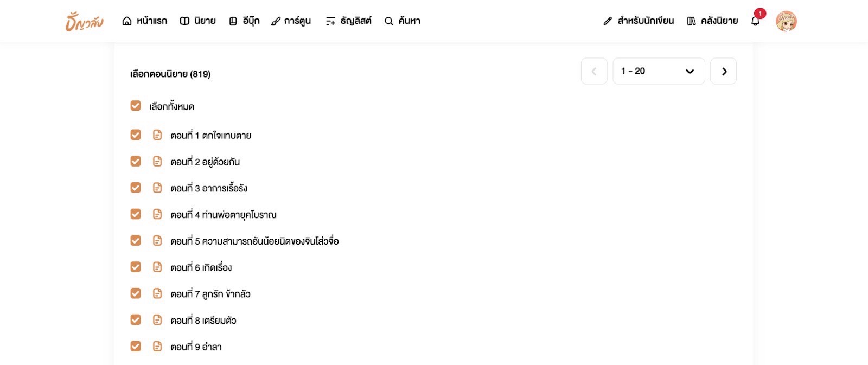The image size is (868, 365).
Task: Go to the next chapter page arrow
Action: 724,71
